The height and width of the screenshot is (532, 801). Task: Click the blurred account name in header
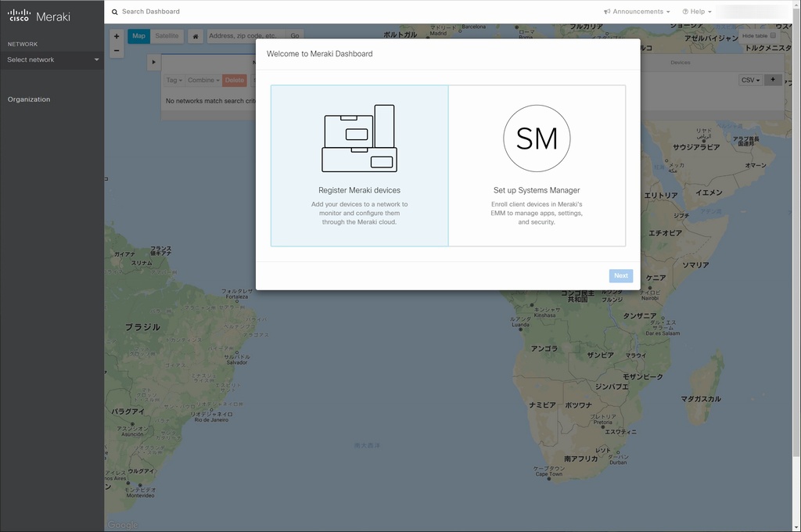click(x=752, y=12)
